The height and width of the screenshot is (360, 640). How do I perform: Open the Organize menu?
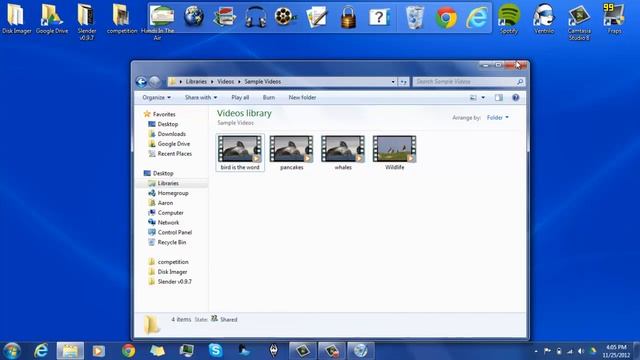[x=156, y=98]
